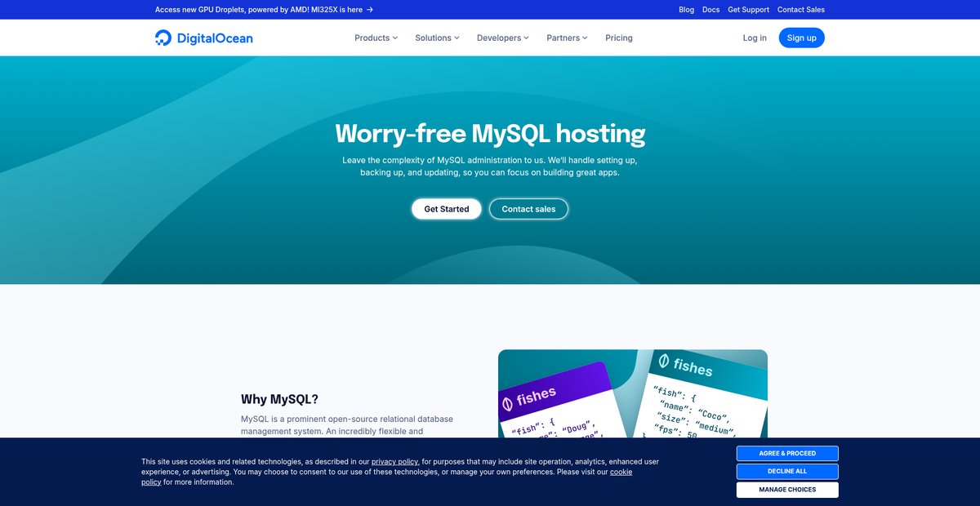The image size is (980, 506).
Task: Click the Decline All cookies button
Action: click(x=787, y=472)
